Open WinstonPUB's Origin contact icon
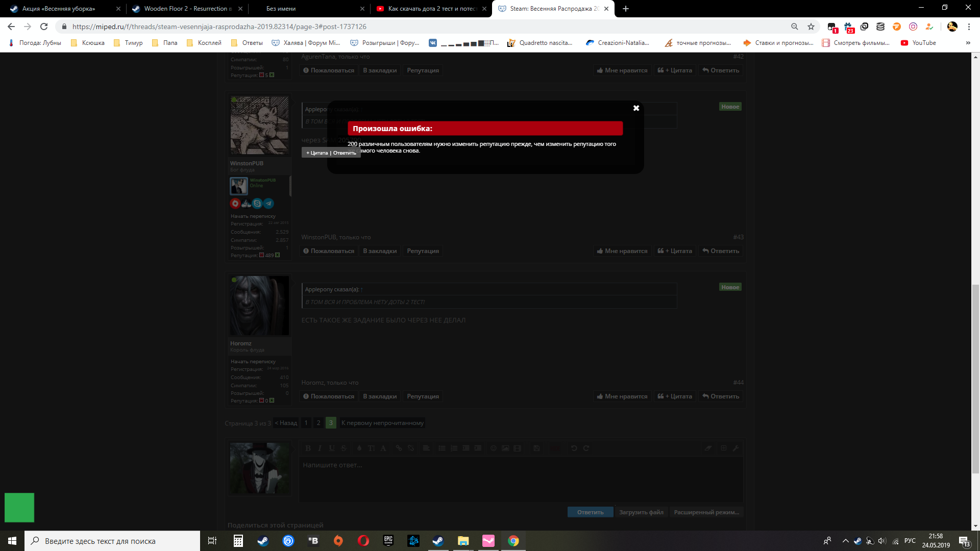980x551 pixels. click(235, 204)
